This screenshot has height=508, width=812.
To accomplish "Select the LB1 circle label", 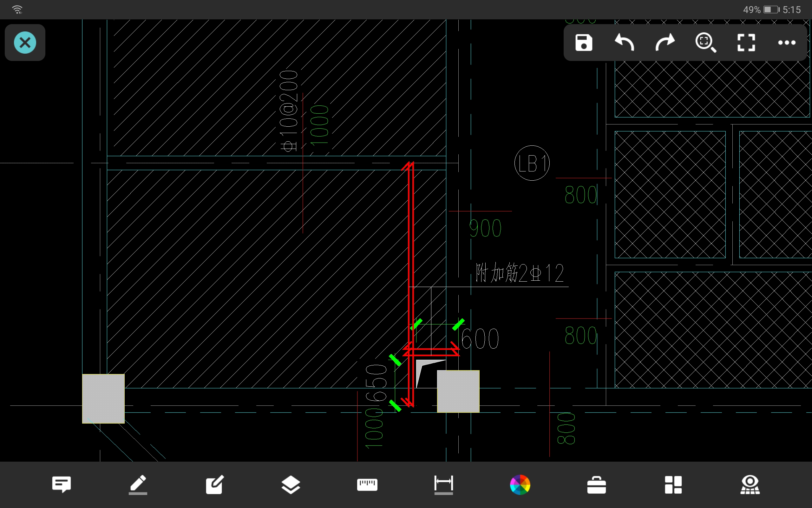I will coord(532,163).
